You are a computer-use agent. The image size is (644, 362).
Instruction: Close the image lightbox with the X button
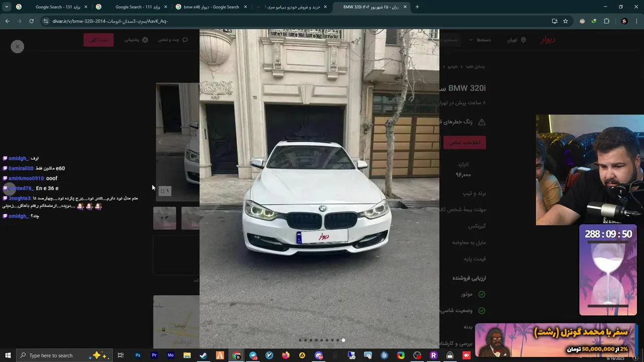pos(17,46)
